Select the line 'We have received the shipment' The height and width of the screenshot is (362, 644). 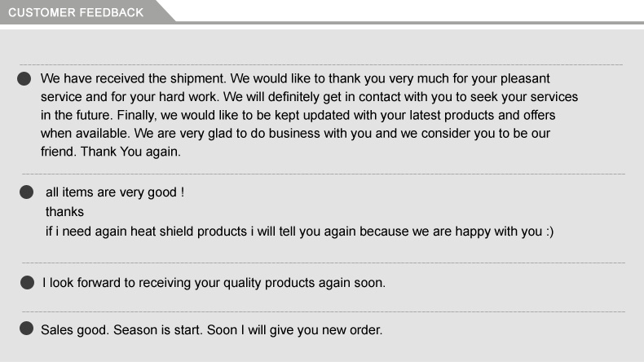(x=295, y=78)
